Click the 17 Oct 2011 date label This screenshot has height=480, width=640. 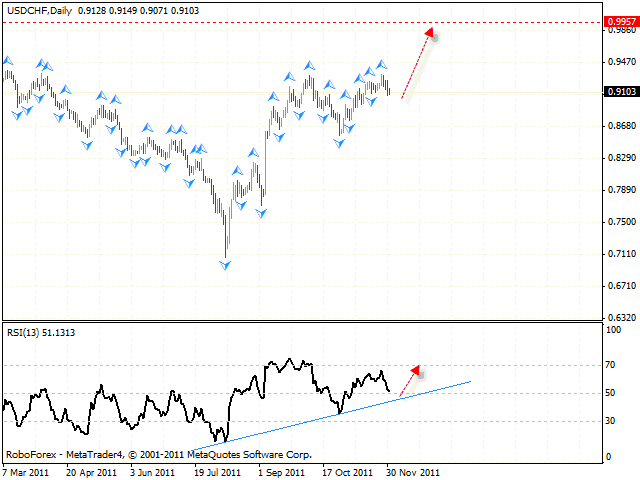(x=349, y=470)
